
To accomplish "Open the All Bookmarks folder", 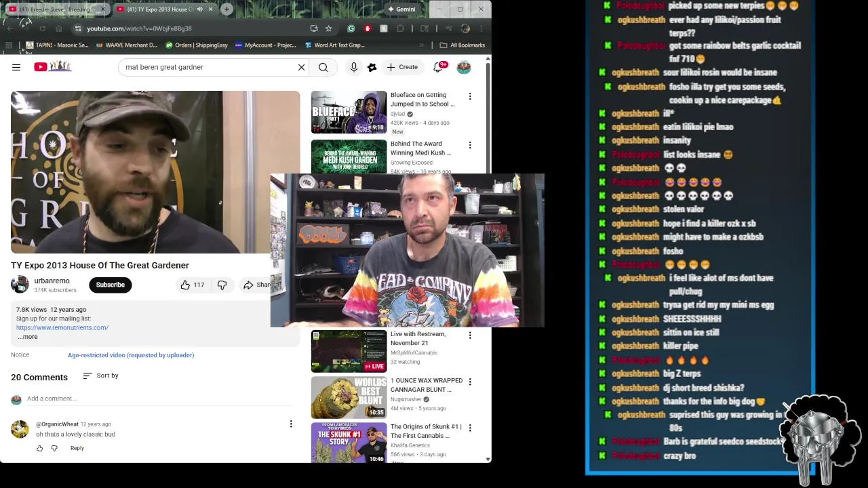I will 462,45.
